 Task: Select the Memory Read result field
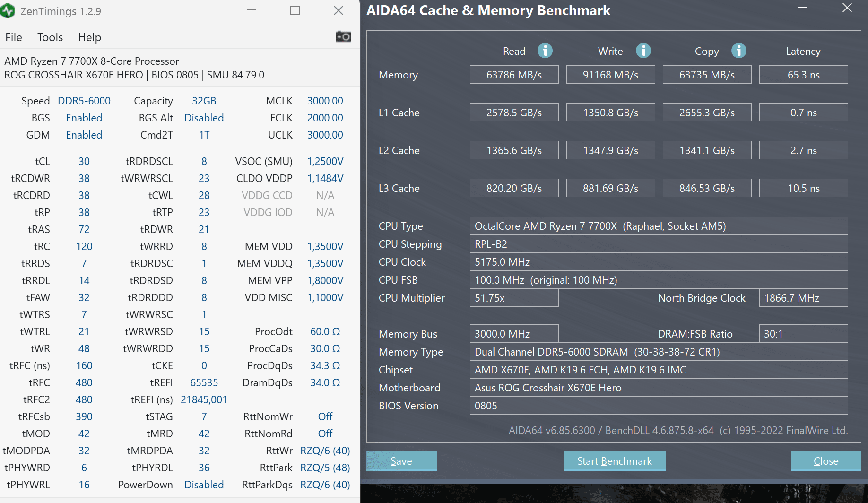(514, 75)
